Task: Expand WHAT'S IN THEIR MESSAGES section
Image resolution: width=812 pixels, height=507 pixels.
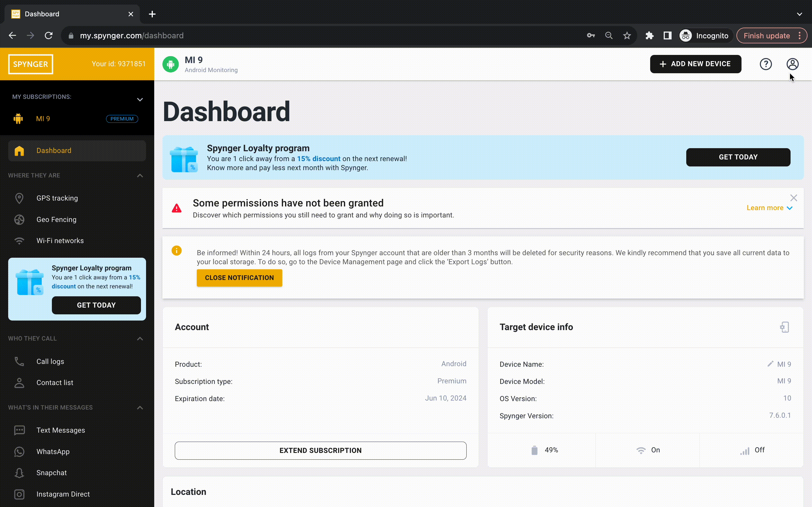Action: click(x=140, y=407)
